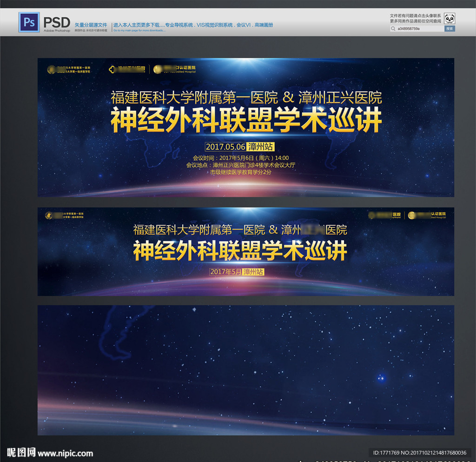Select the first banner's 神经外科联盟学术巡讲 title

(246, 120)
